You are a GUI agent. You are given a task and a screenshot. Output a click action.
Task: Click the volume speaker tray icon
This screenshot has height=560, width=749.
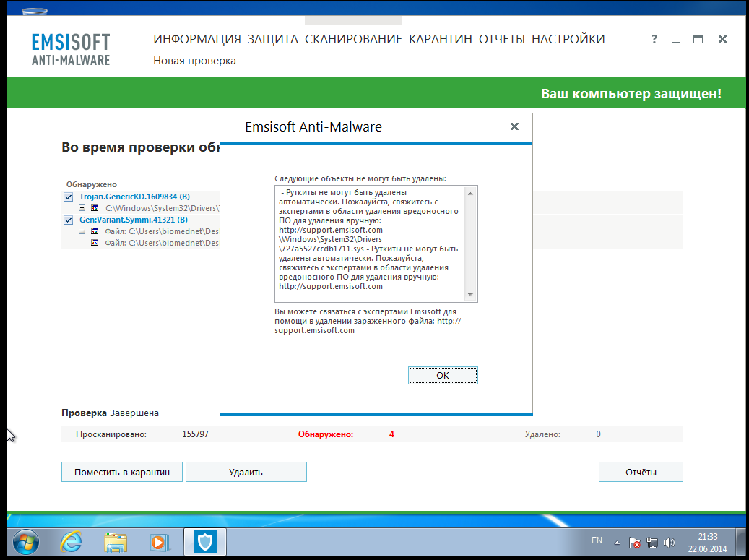(x=670, y=543)
